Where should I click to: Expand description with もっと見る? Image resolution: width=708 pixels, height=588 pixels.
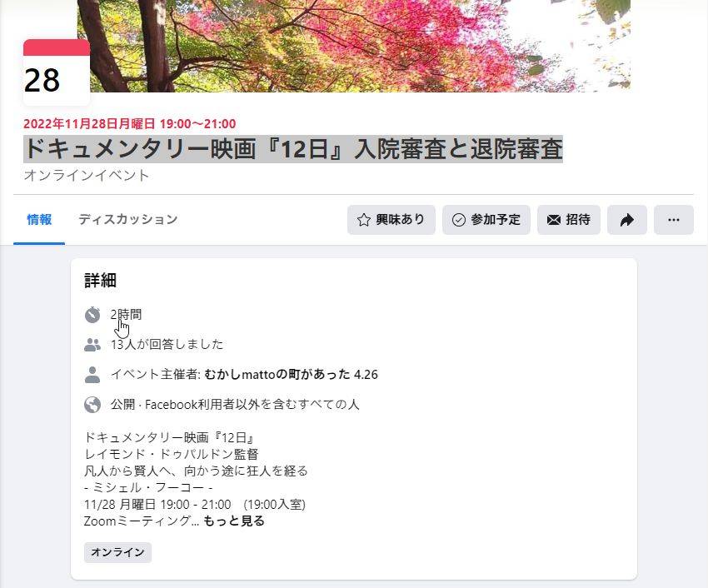233,521
